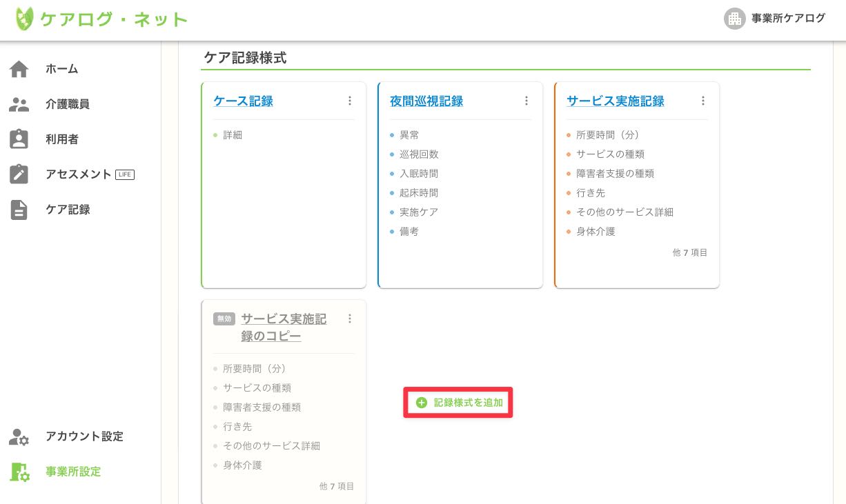The height and width of the screenshot is (504, 846).
Task: Select the 介護職員 staff icon
Action: point(19,103)
